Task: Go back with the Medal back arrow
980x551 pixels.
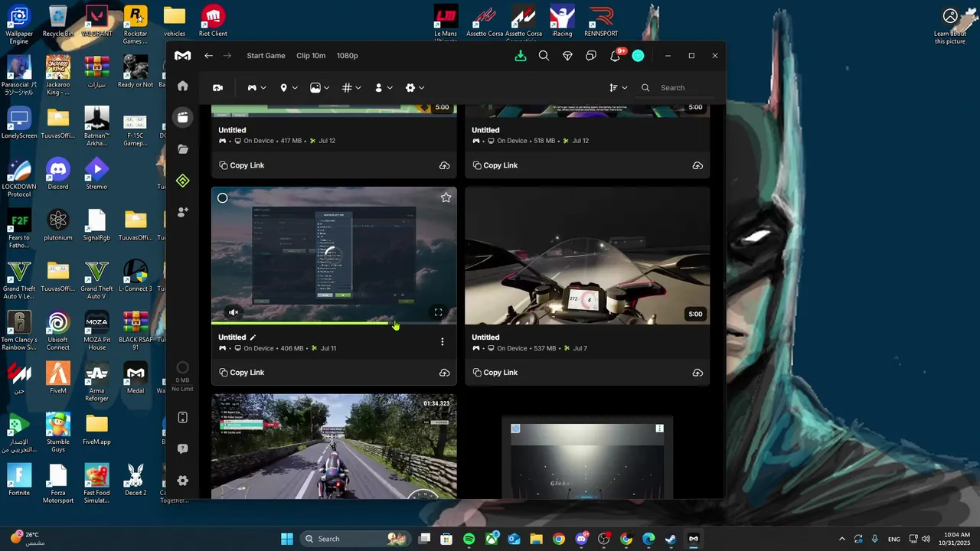Action: pyautogui.click(x=208, y=56)
